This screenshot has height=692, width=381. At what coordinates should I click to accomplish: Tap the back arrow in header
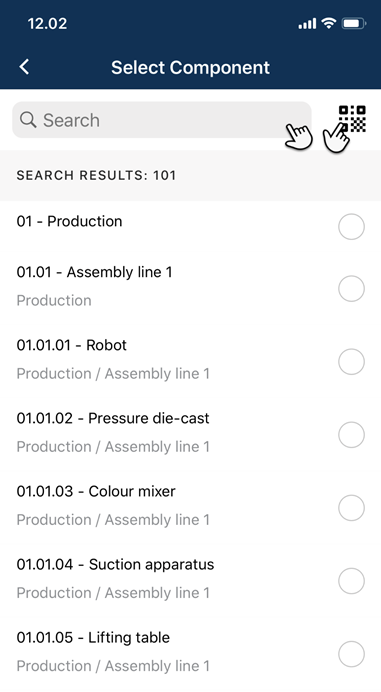click(24, 67)
